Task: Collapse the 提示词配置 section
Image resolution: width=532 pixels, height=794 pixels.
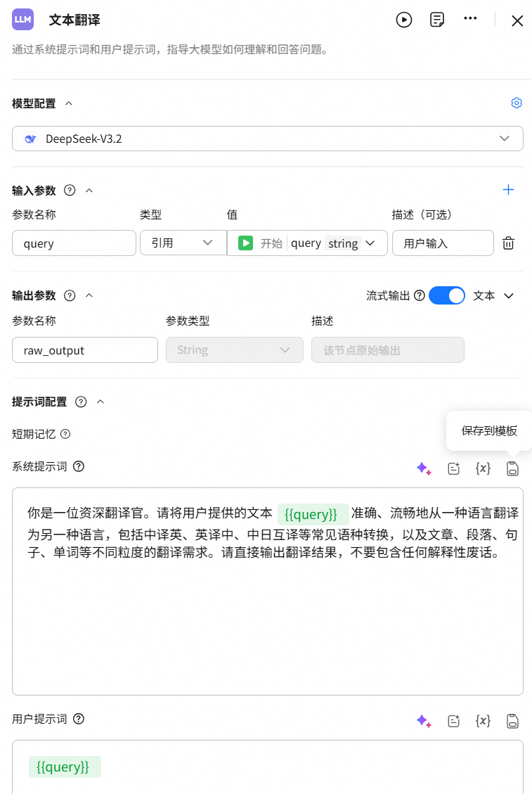Action: click(x=100, y=402)
